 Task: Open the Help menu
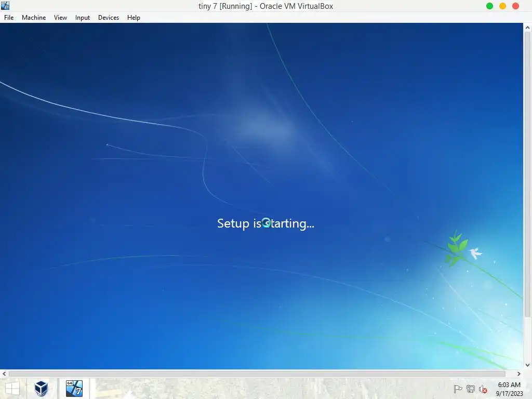[134, 18]
